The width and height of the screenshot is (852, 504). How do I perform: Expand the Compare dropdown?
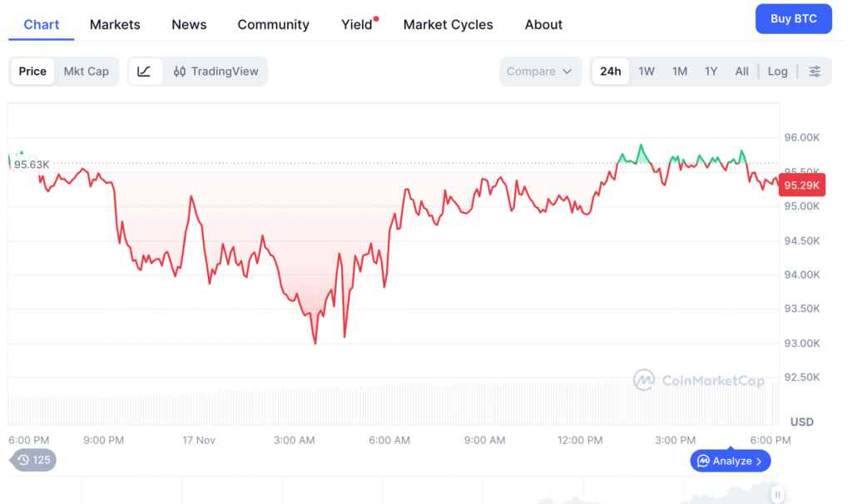[540, 72]
